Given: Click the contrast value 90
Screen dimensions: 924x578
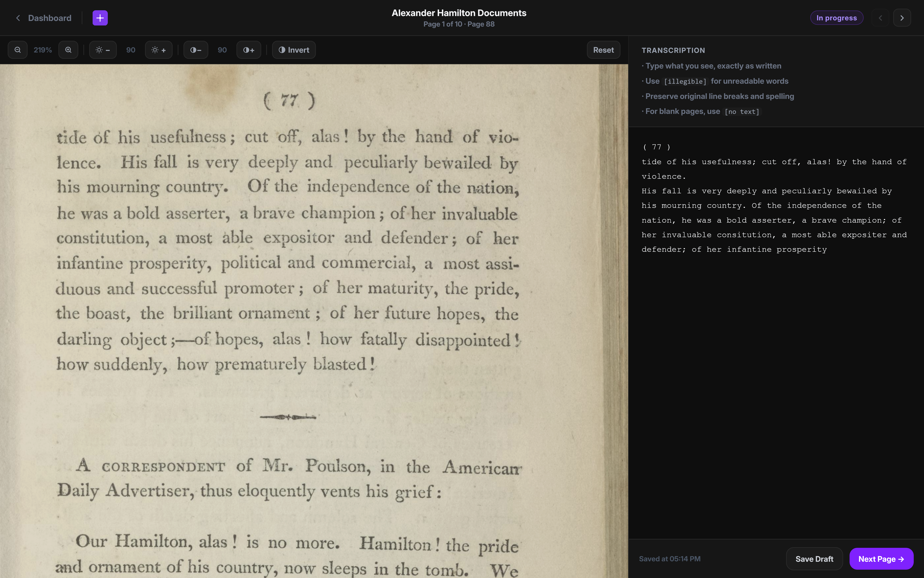Looking at the screenshot, I should pyautogui.click(x=222, y=50).
